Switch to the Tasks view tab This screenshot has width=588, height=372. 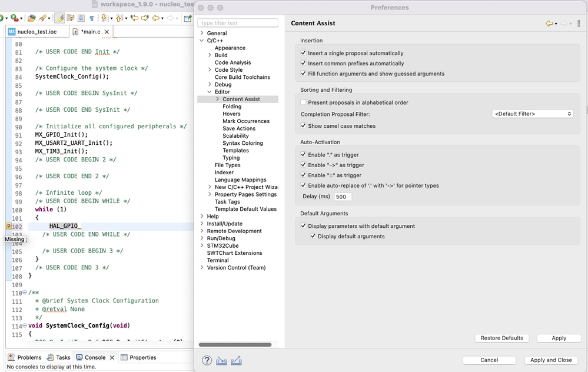point(58,357)
